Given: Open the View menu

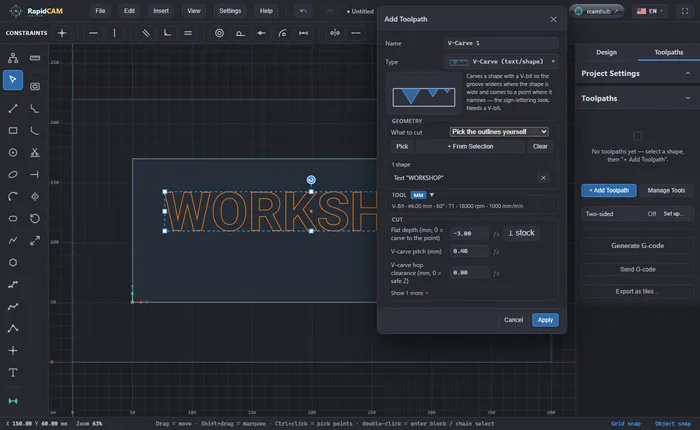Looking at the screenshot, I should (194, 11).
